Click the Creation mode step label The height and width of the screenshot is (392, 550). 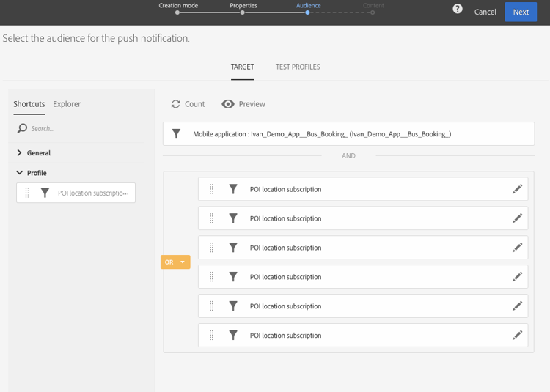pos(178,5)
